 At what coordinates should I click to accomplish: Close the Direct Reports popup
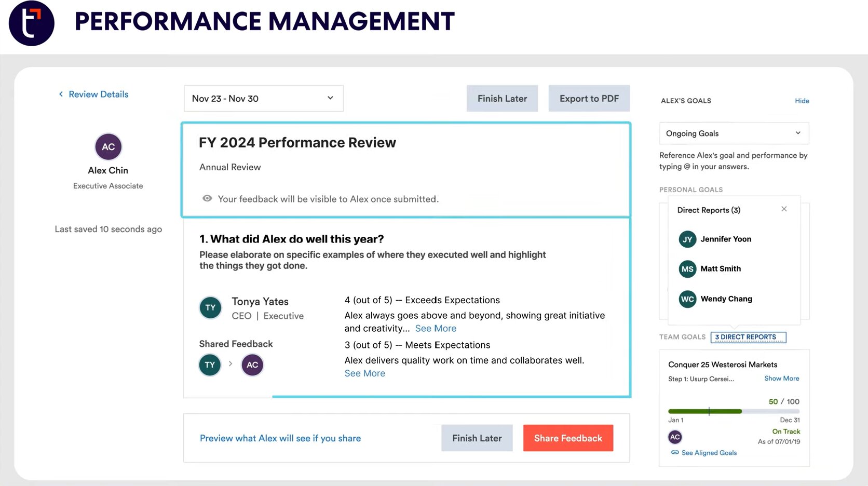click(x=784, y=209)
